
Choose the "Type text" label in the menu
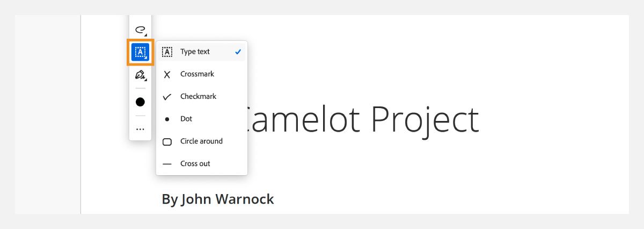(x=195, y=52)
